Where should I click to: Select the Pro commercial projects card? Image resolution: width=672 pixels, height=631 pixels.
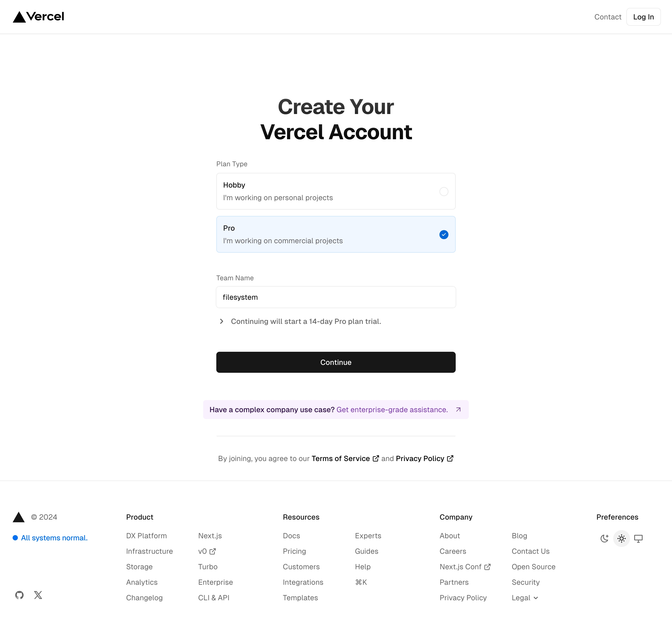[336, 234]
